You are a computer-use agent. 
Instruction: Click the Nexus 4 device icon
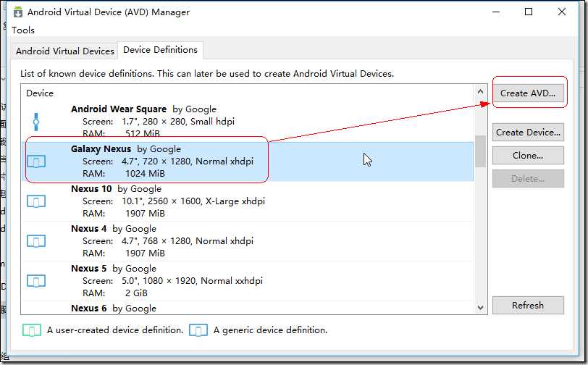tap(36, 241)
